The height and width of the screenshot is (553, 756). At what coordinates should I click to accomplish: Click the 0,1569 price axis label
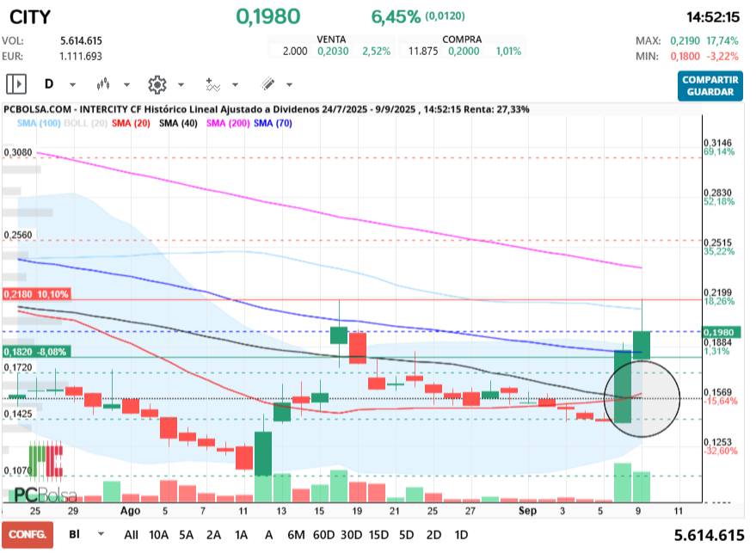coord(717,392)
